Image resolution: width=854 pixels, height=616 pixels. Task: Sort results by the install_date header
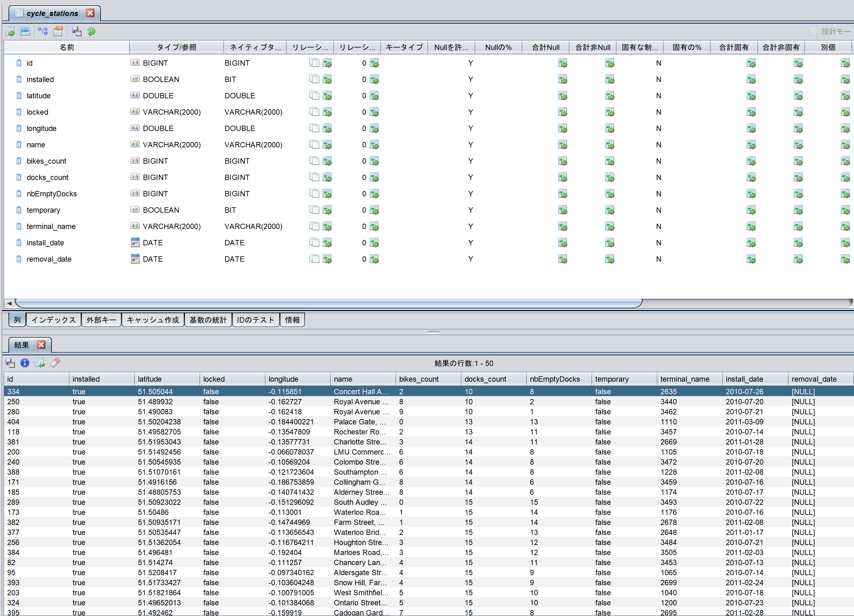[755, 379]
